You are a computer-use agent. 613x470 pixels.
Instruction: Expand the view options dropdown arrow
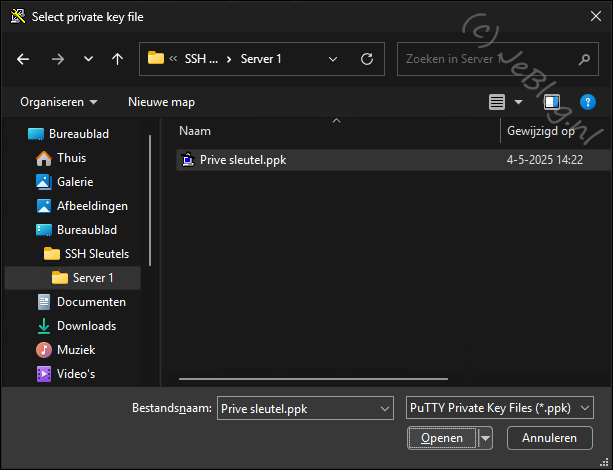[x=518, y=102]
